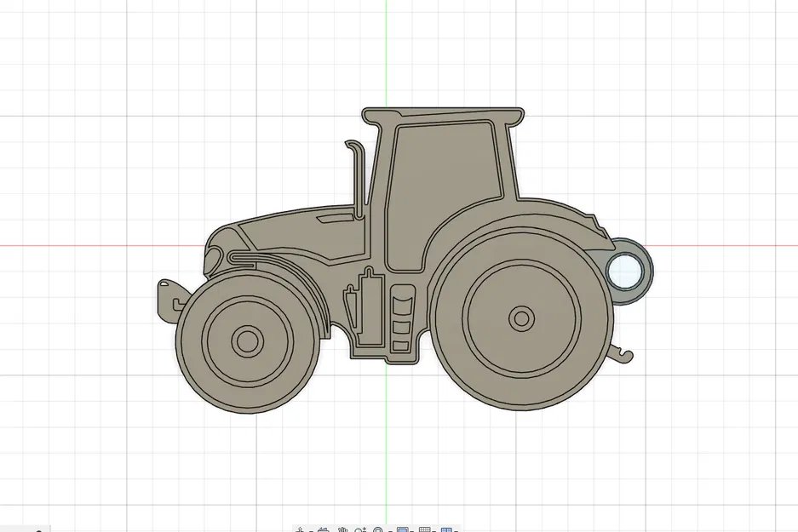
Task: Open Display Settings from the navigation bar
Action: click(x=402, y=527)
